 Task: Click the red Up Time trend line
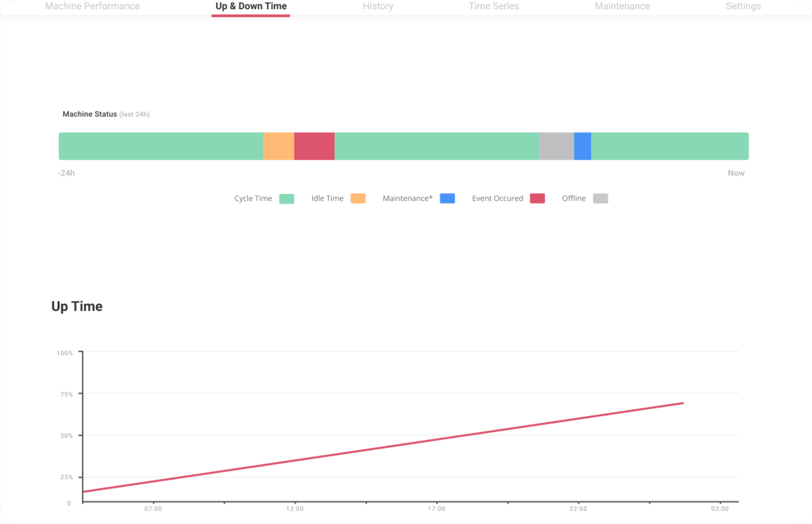coord(383,448)
